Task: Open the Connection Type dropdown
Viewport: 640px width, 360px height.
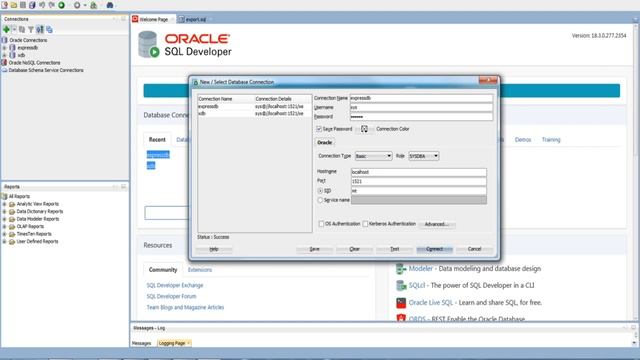Action: [373, 156]
